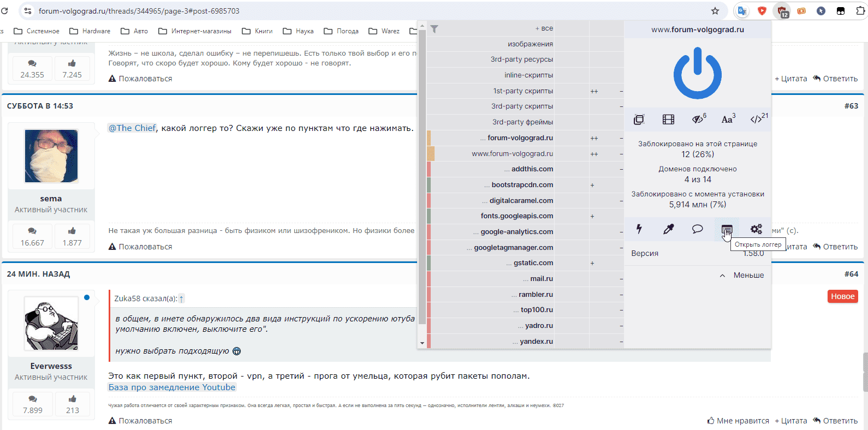Collapse the panel with Меньше
The image size is (868, 430).
click(742, 276)
